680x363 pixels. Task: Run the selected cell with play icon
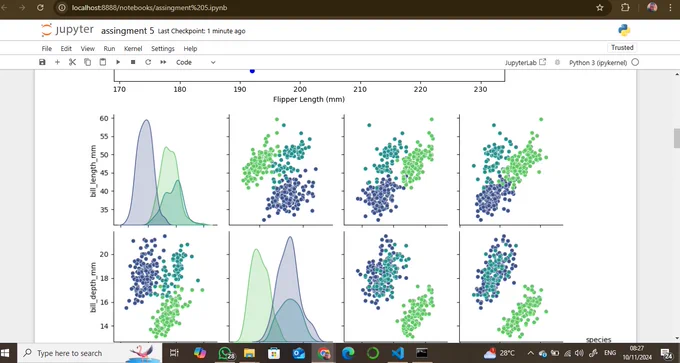pos(118,62)
